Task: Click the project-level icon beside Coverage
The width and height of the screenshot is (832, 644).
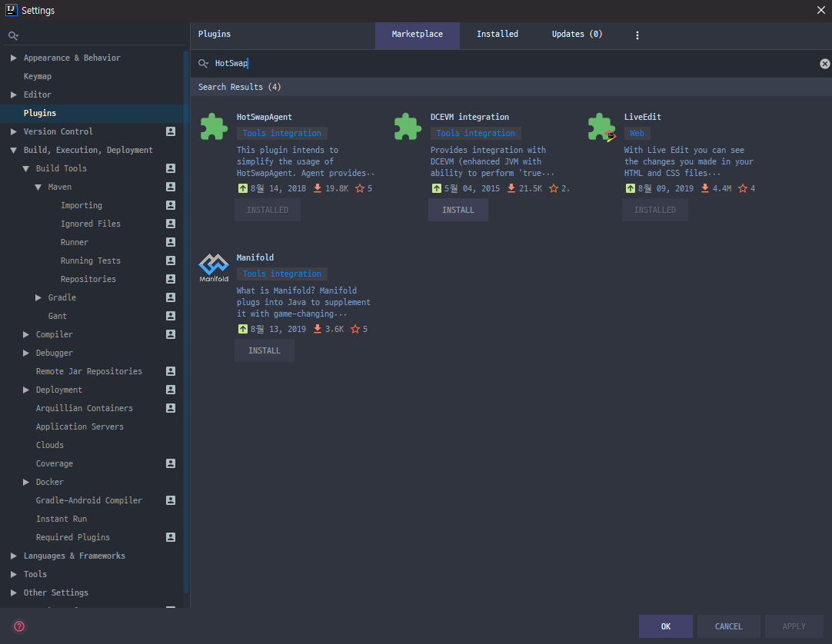Action: (171, 463)
